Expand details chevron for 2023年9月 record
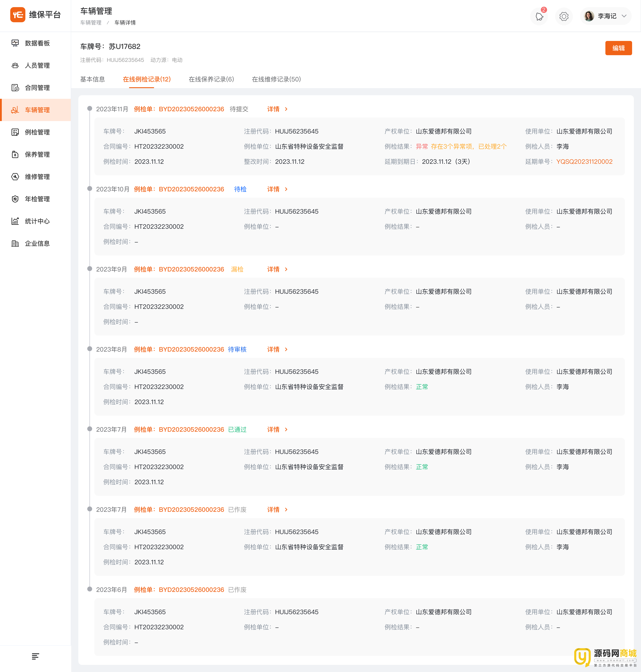The height and width of the screenshot is (672, 641). click(286, 269)
